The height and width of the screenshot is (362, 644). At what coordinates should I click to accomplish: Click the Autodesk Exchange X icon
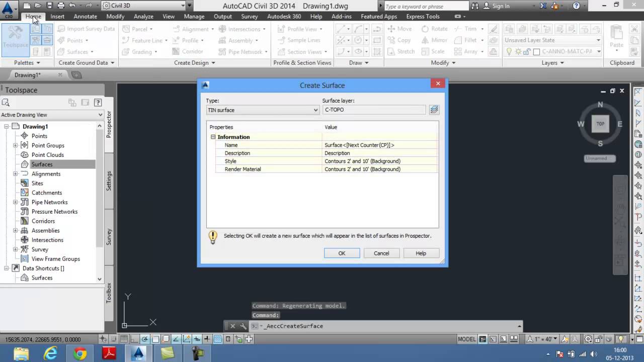pyautogui.click(x=544, y=6)
